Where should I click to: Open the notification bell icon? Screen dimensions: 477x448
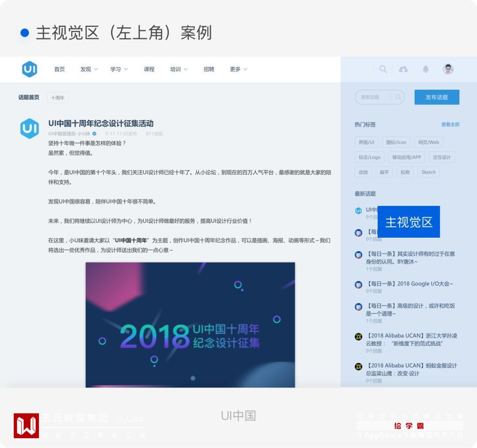[x=426, y=69]
